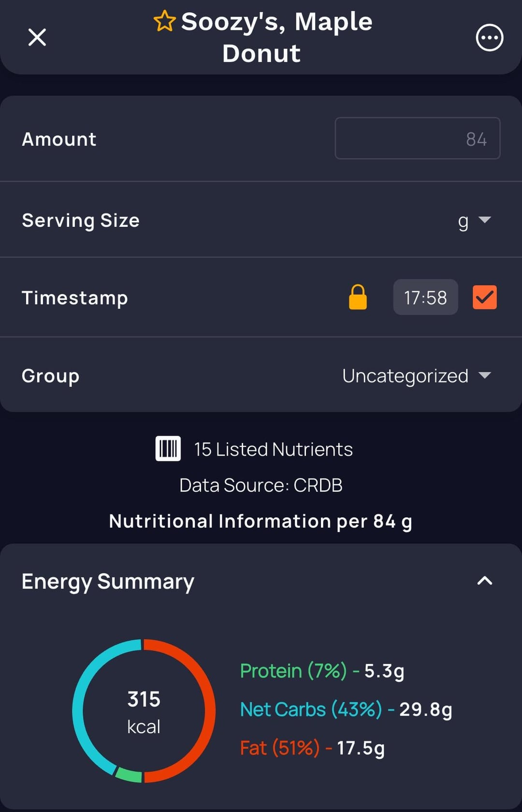Tap the favorite star icon
Screen dimensions: 522x812
click(x=164, y=22)
